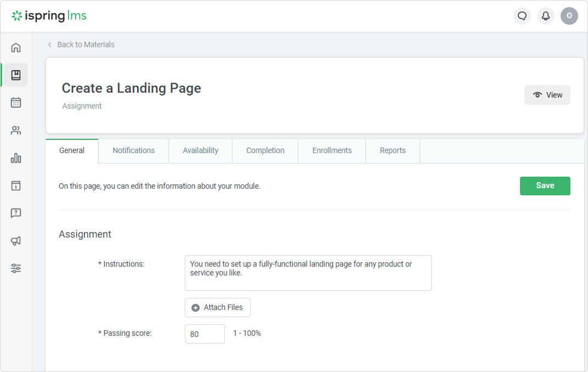Open the Home icon in sidebar
This screenshot has height=372, width=588.
click(x=16, y=48)
